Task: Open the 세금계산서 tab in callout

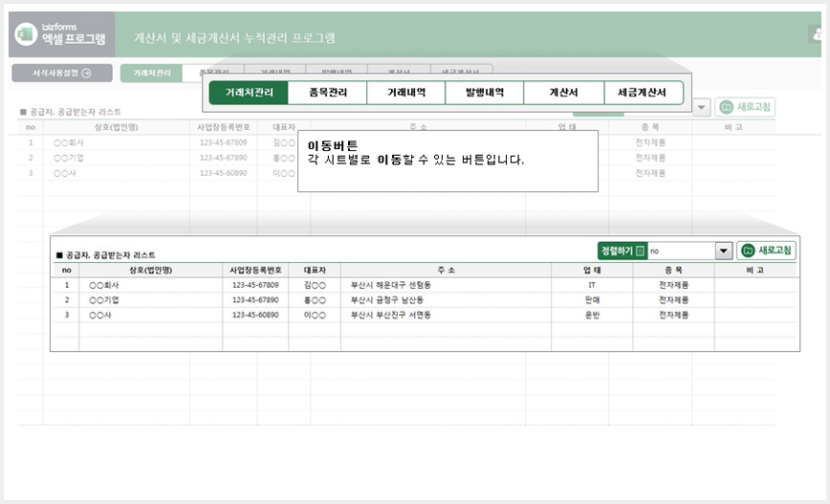Action: 644,93
